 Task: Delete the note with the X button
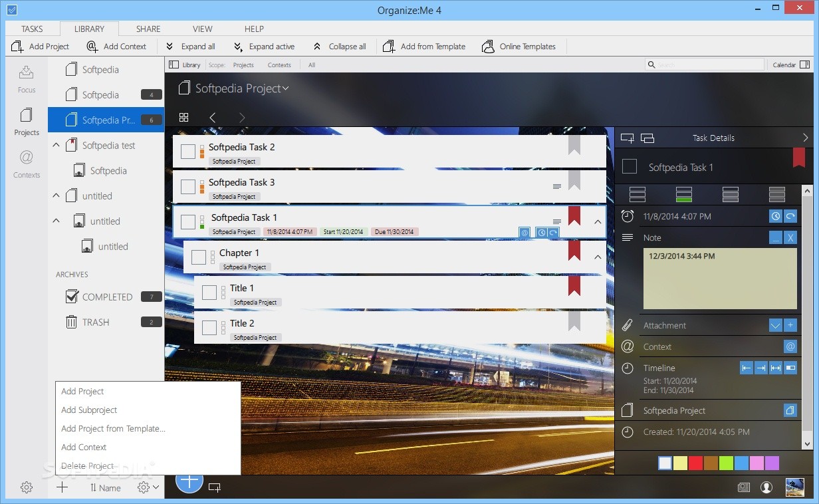(x=790, y=237)
